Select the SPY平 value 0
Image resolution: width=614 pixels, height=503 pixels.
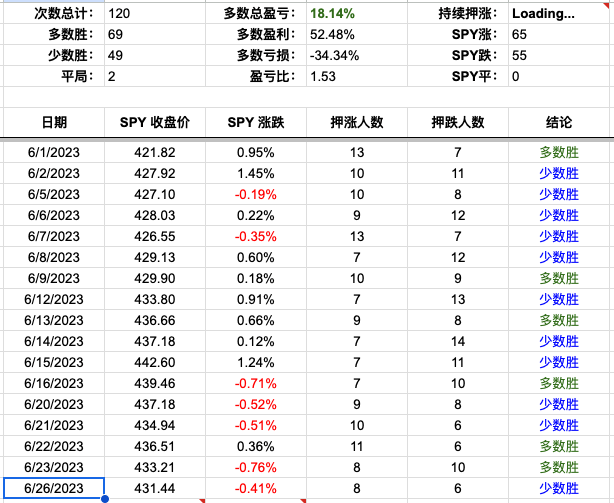coord(561,76)
